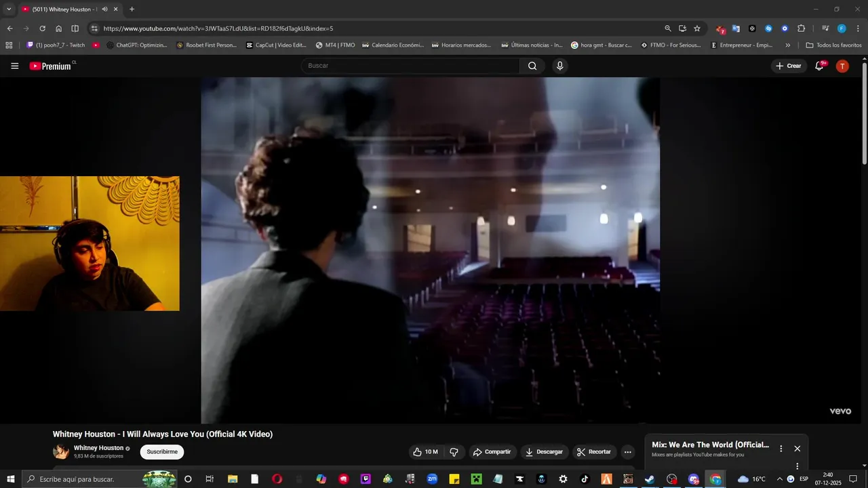Toggle the Chrome side panel icon
Viewport: 868px width, 488px height.
pos(75,28)
